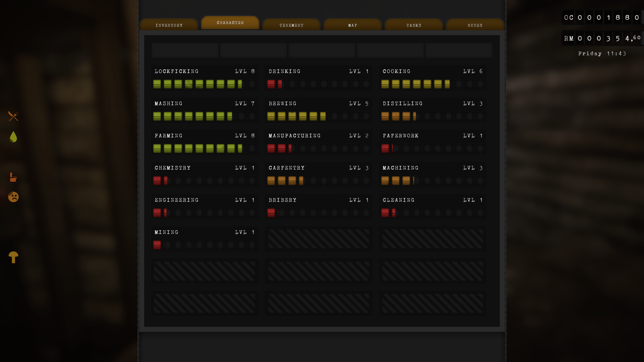Screen dimensions: 644x362
Task: Select the BRIBERY skill row
Action: (283, 200)
